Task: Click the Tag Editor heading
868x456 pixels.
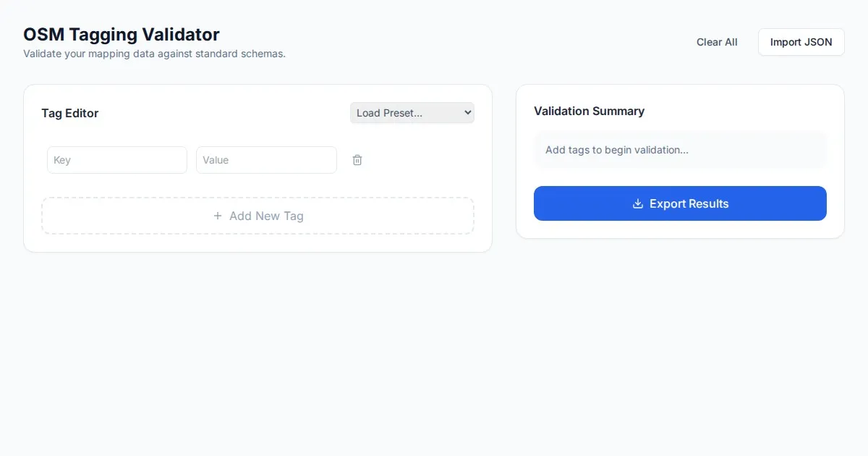Action: [x=70, y=113]
